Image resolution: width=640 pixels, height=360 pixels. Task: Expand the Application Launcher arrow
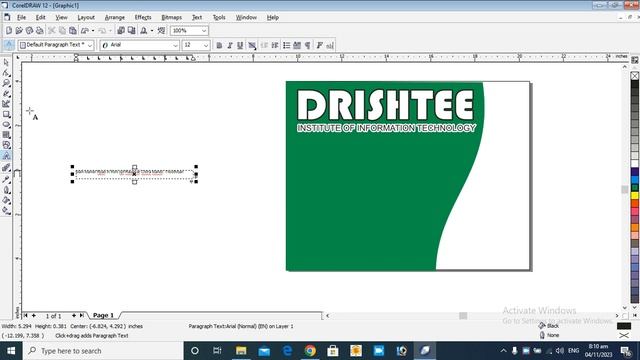click(152, 31)
